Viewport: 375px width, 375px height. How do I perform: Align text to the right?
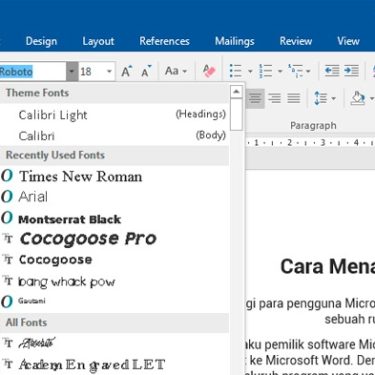(274, 98)
